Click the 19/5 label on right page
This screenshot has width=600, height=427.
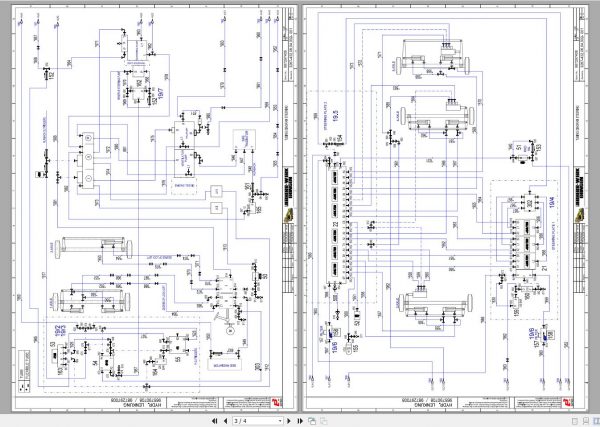tap(336, 116)
